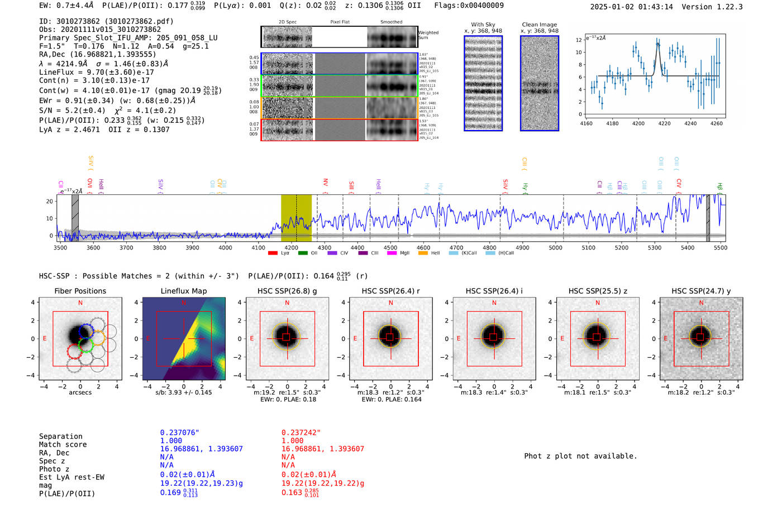Image resolution: width=782 pixels, height=532 pixels.
Task: Click Phot z plot not available message
Action: point(580,456)
